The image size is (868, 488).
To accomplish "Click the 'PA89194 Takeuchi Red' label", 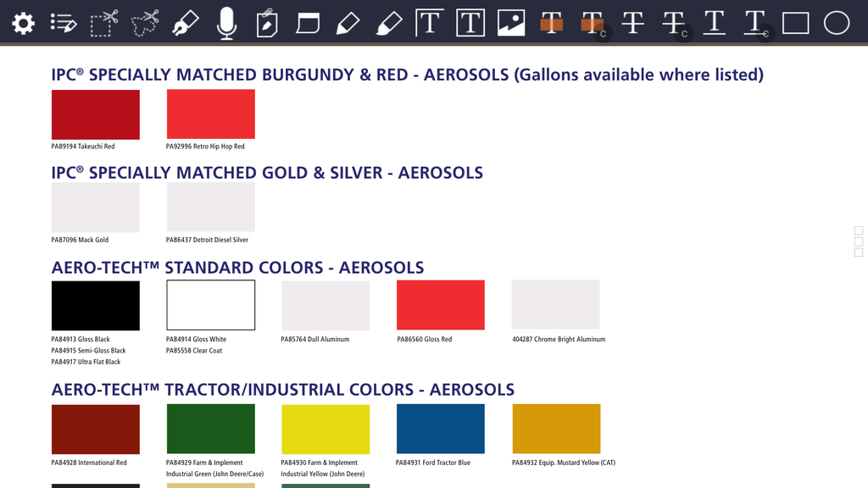I will click(83, 147).
